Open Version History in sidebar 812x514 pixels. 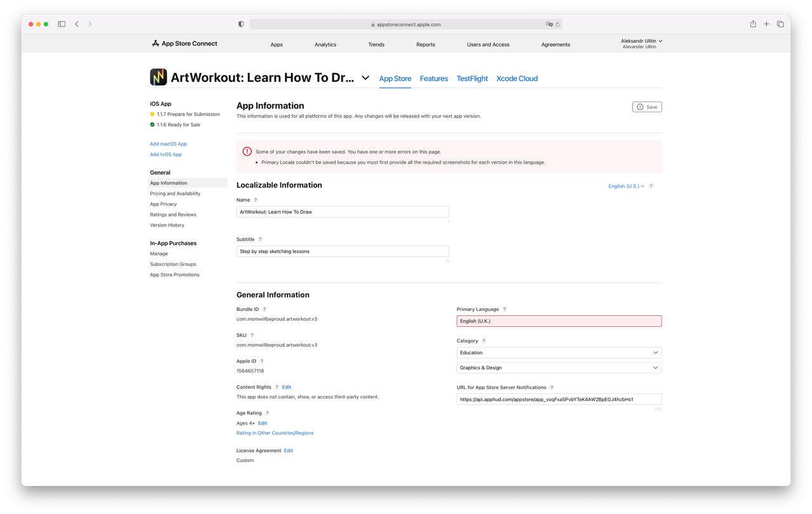tap(167, 225)
